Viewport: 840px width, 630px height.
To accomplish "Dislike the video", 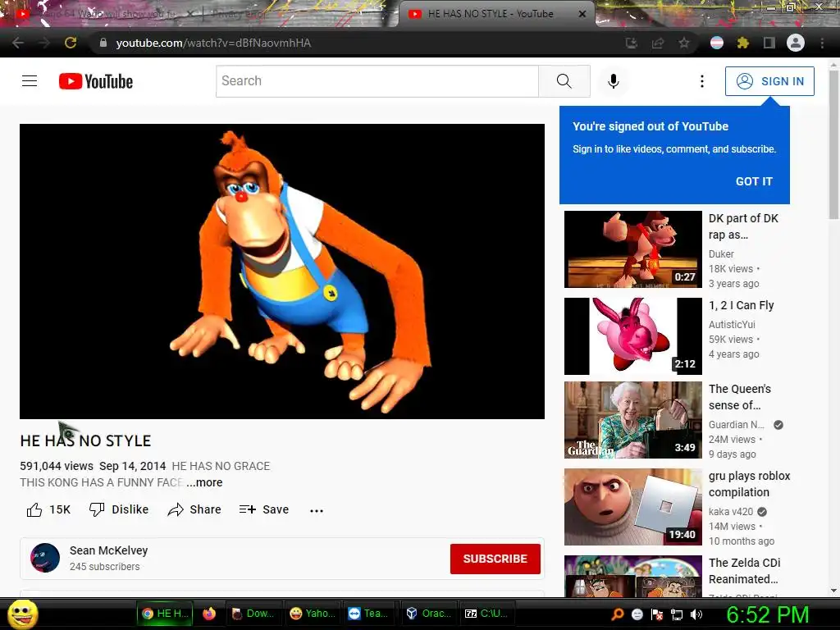I will click(119, 509).
